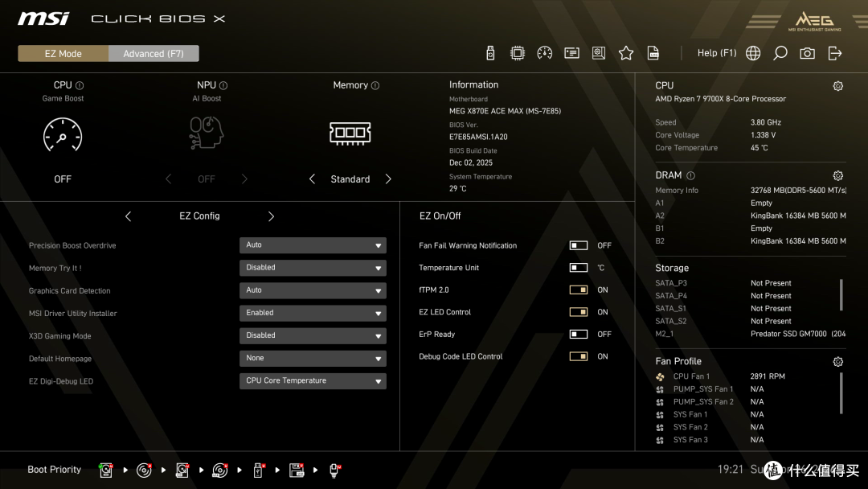Open the speedometer overclocking icon
868x489 pixels.
click(x=545, y=53)
